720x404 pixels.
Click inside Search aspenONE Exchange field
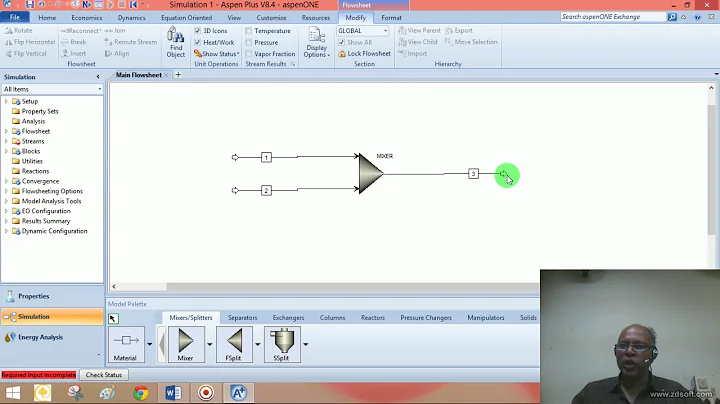[x=613, y=17]
